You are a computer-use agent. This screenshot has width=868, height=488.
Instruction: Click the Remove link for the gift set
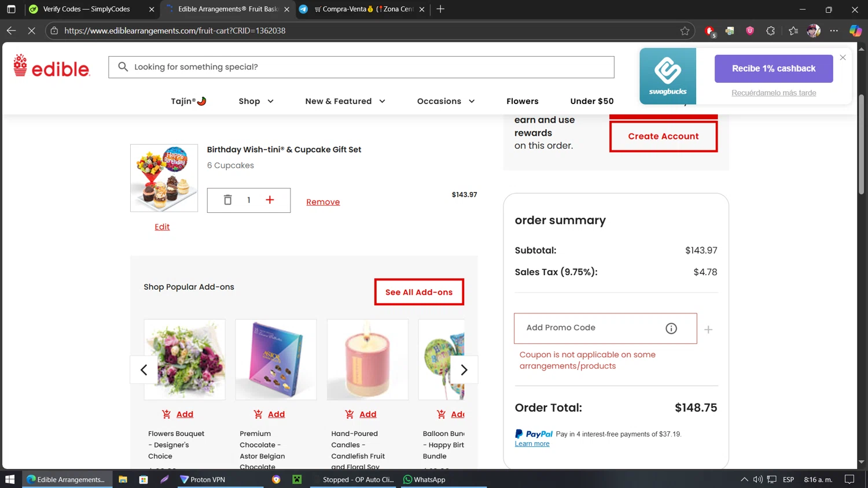pyautogui.click(x=323, y=202)
